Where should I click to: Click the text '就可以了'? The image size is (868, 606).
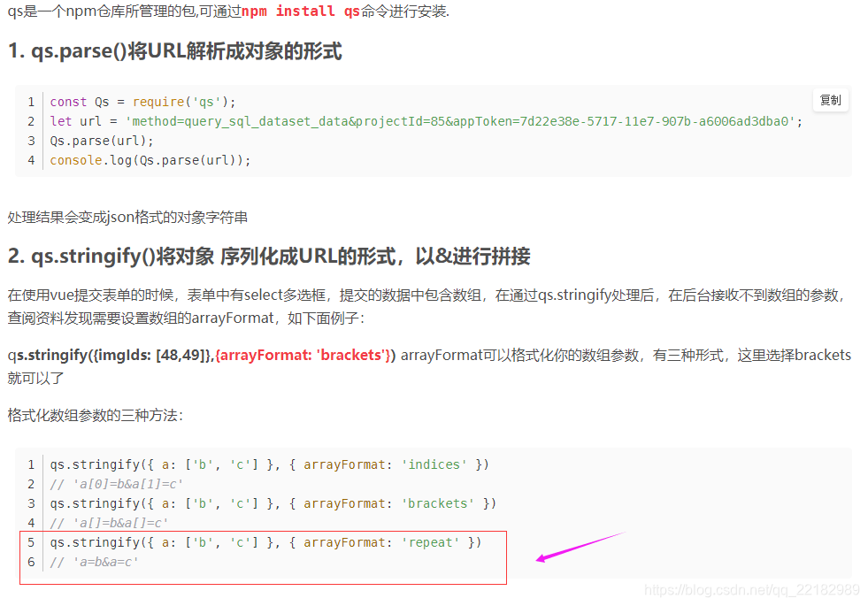pyautogui.click(x=36, y=379)
